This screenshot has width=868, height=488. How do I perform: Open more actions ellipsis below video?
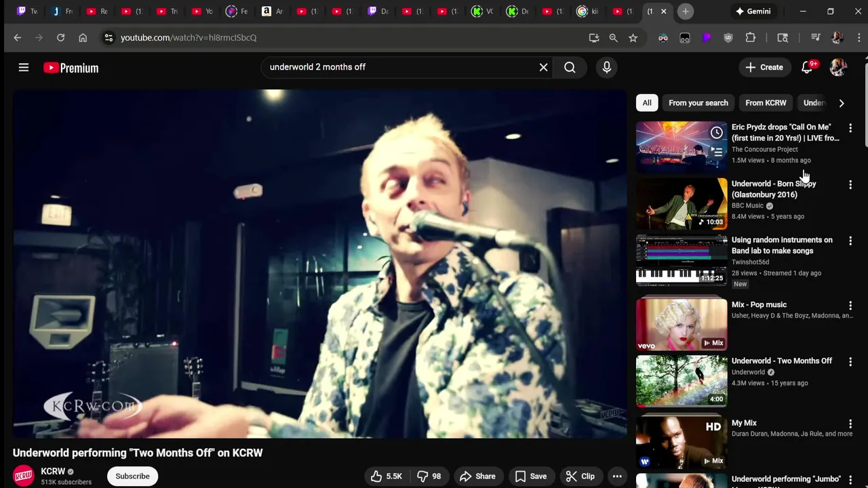pos(617,476)
